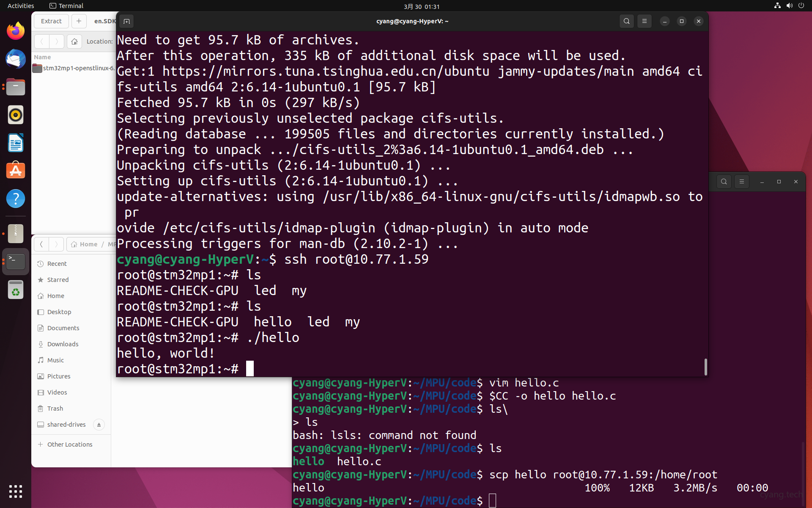This screenshot has width=812, height=508.
Task: Open Rhythmbox music player from dock
Action: click(x=16, y=115)
